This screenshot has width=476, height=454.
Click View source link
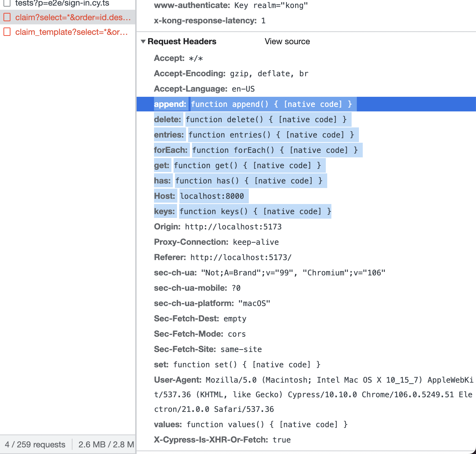click(287, 41)
